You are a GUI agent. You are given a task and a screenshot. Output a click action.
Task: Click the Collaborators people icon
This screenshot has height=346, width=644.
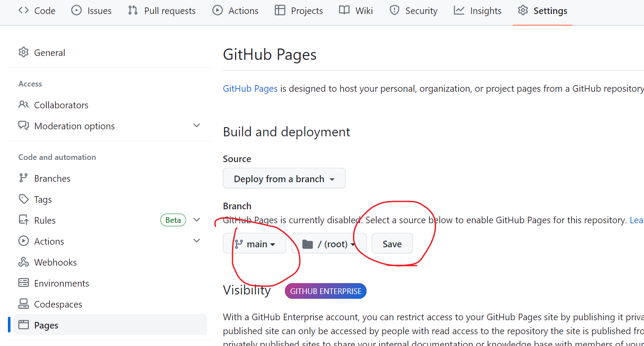[x=24, y=105]
